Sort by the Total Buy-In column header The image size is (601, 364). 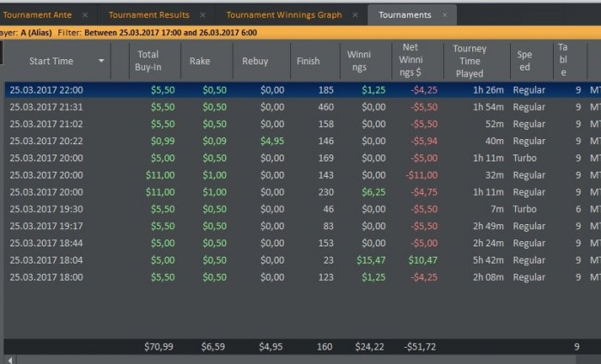[x=148, y=61]
